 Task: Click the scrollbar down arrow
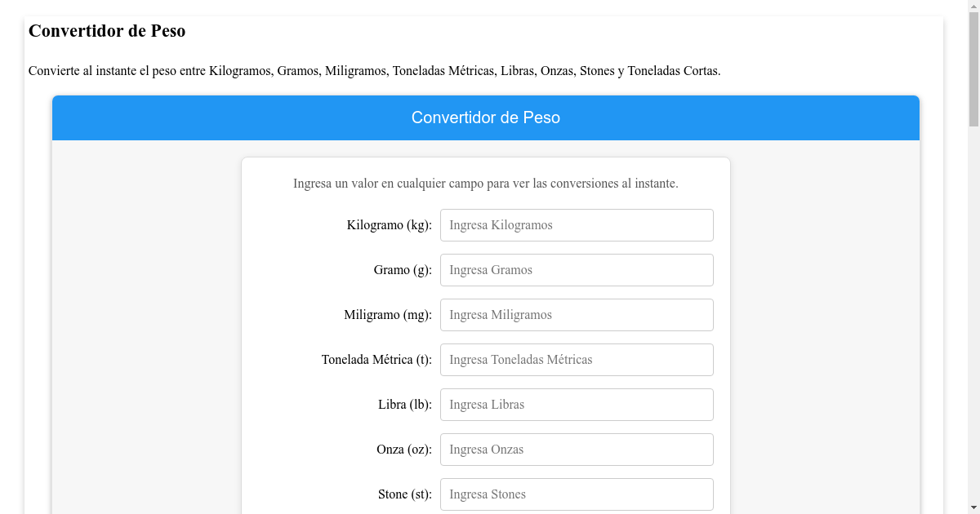(x=973, y=507)
